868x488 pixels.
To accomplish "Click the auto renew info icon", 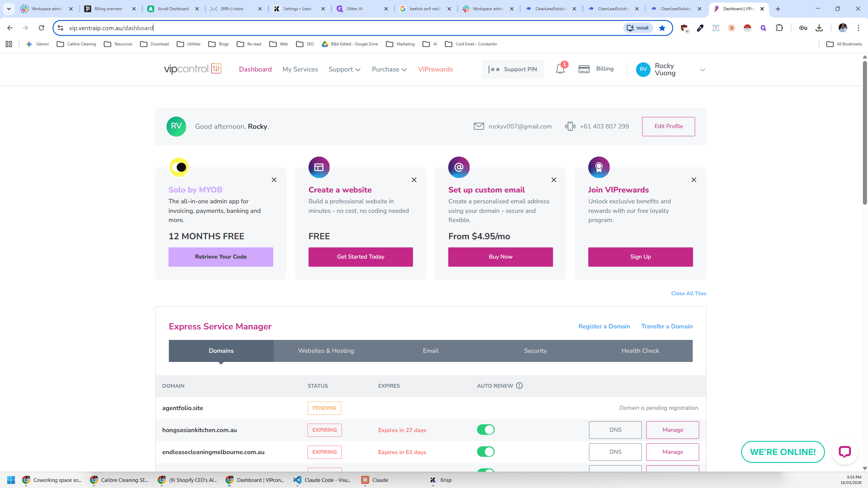I will click(x=519, y=386).
